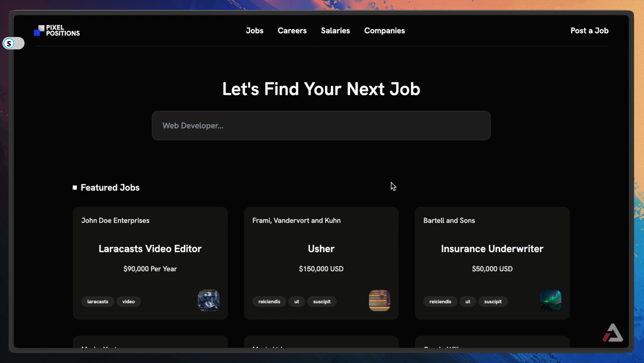This screenshot has height=363, width=644.
Task: Click the John Doe Enterprises company name
Action: click(x=115, y=220)
